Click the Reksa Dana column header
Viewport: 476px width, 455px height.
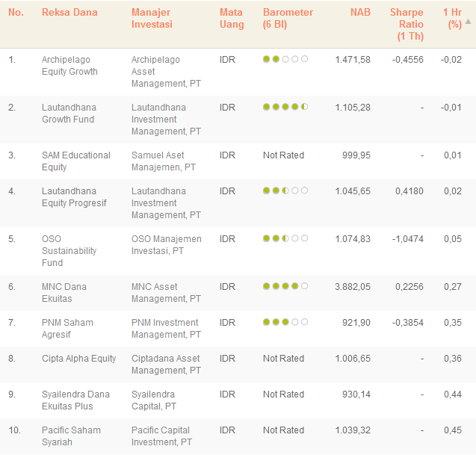69,13
